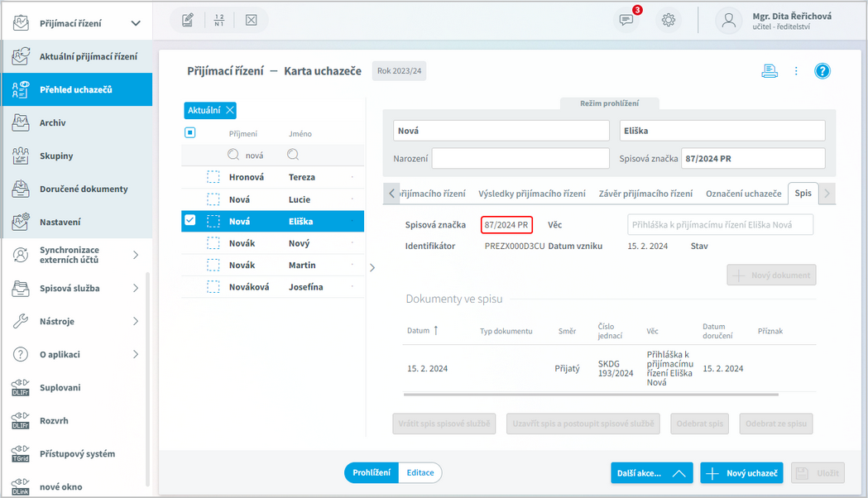Click the edit pencil toolbar icon
The image size is (868, 498).
(x=188, y=21)
